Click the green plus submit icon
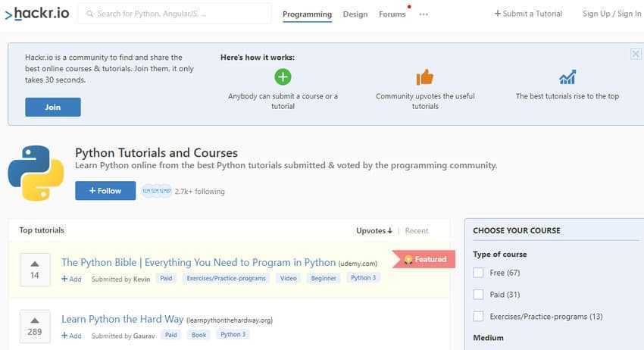 click(283, 77)
